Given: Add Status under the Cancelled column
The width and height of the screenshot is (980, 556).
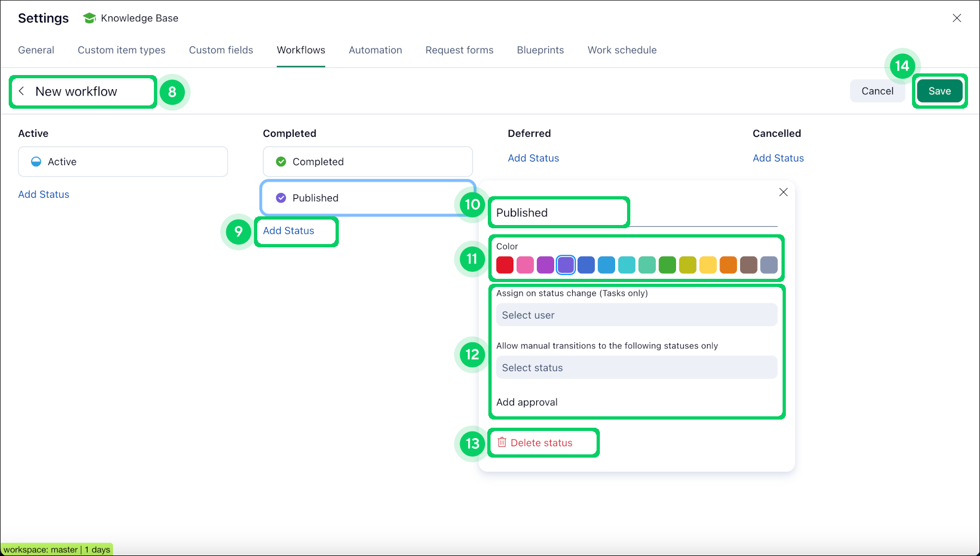Looking at the screenshot, I should coord(778,158).
